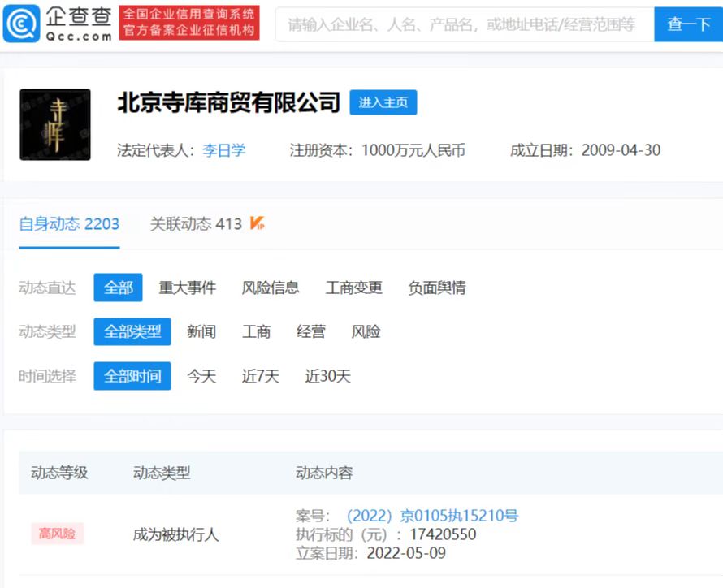
Task: Filter dynamic type by 工商
Action: point(257,332)
